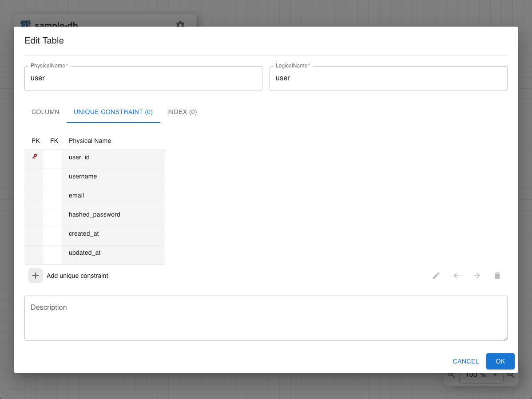Click into the Description text area
532x399 pixels.
266,318
